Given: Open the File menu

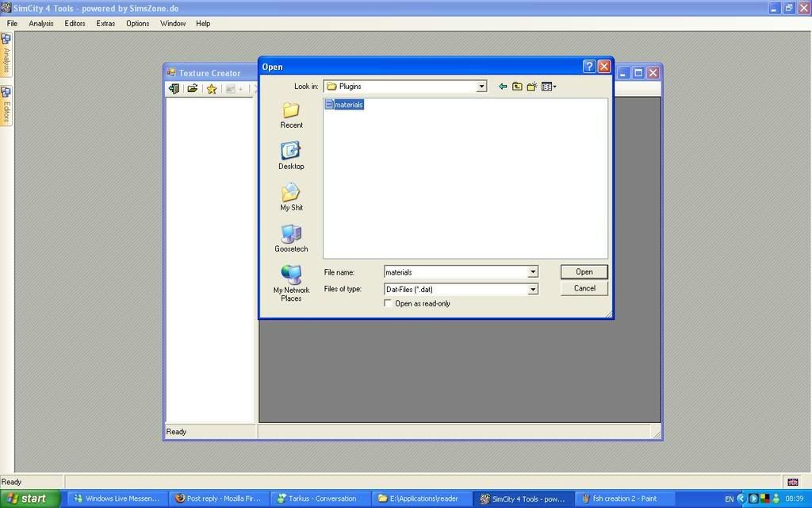Looking at the screenshot, I should (12, 23).
